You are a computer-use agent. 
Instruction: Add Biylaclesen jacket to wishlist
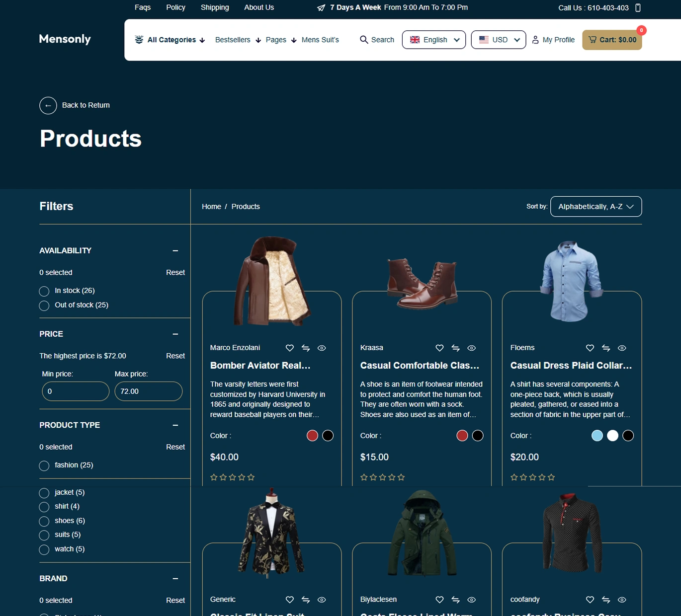[x=439, y=600]
